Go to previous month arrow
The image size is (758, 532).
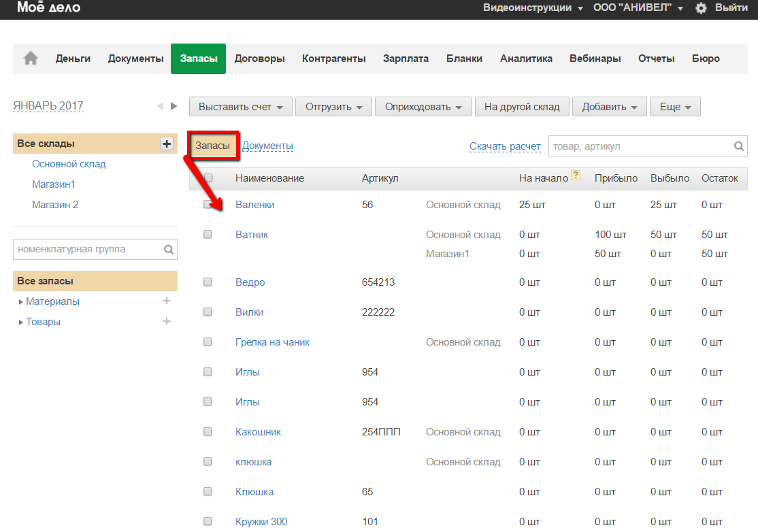point(160,106)
